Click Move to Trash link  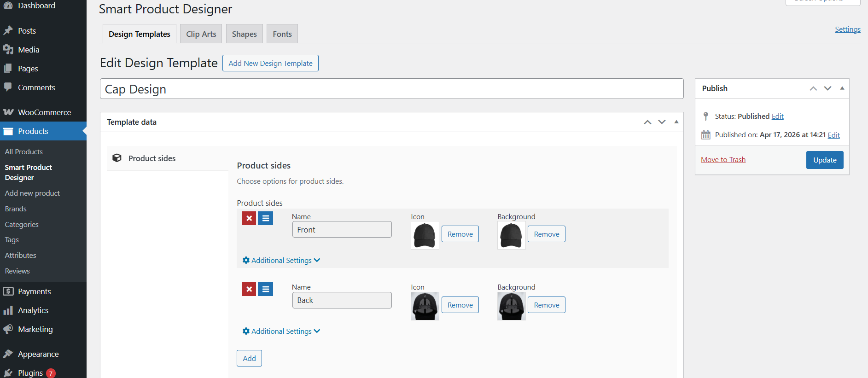(x=723, y=159)
